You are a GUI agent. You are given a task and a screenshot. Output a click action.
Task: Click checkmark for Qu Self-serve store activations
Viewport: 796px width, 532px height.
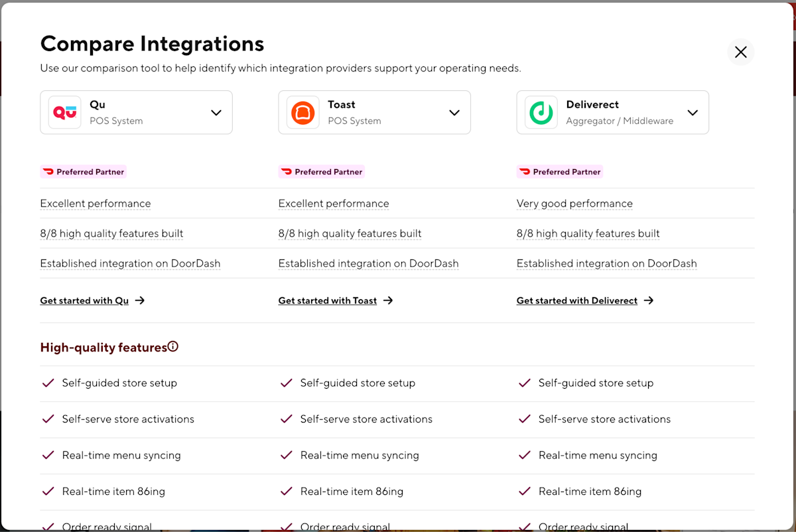click(48, 419)
